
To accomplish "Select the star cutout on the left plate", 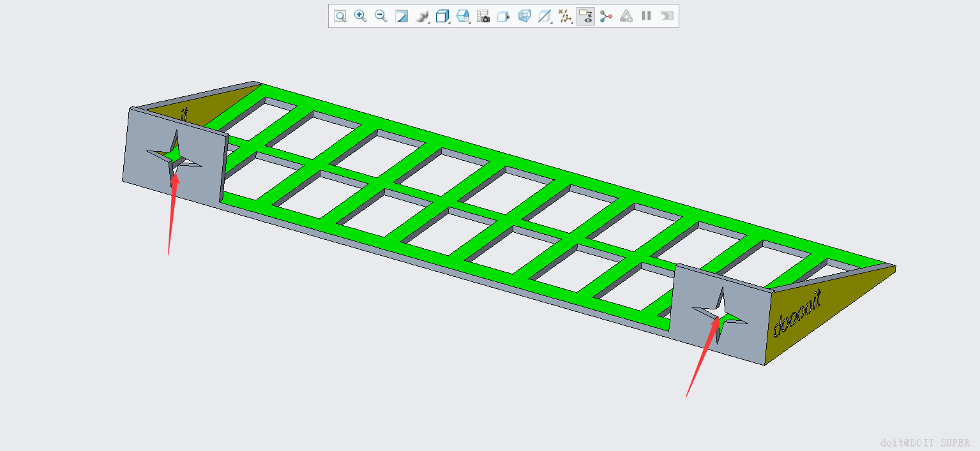I will (x=174, y=157).
